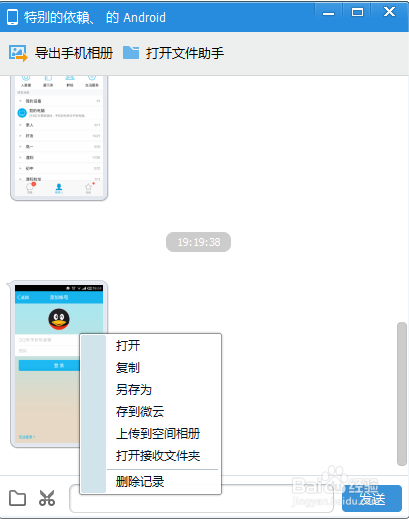Click the chat vertical scrollbar thumb
The height and width of the screenshot is (519, 409).
pos(402,394)
